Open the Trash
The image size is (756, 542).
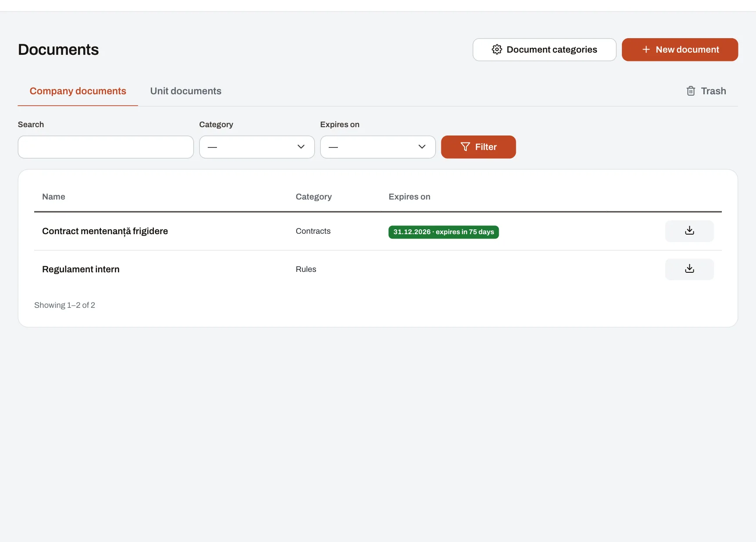(x=706, y=91)
